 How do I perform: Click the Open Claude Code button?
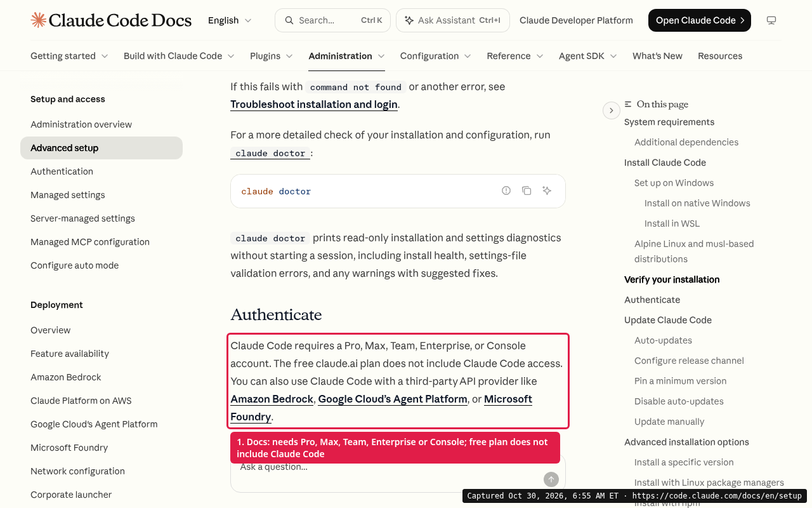pos(700,20)
